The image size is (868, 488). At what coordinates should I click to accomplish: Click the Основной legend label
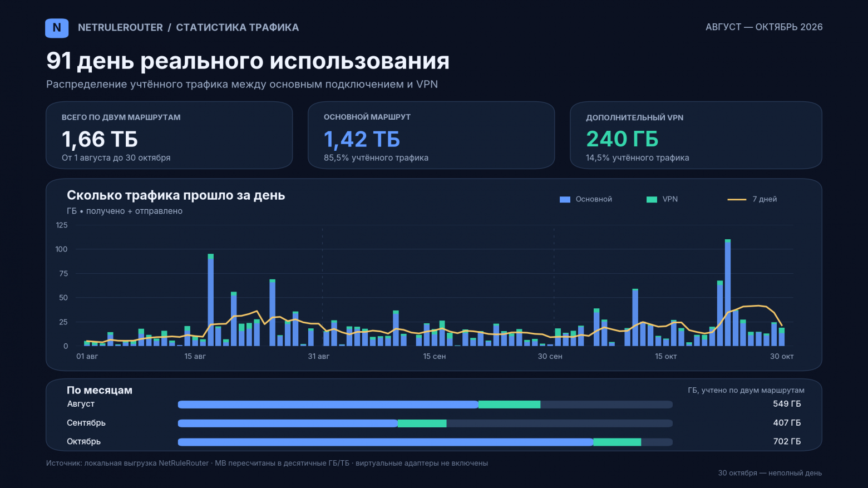point(594,199)
